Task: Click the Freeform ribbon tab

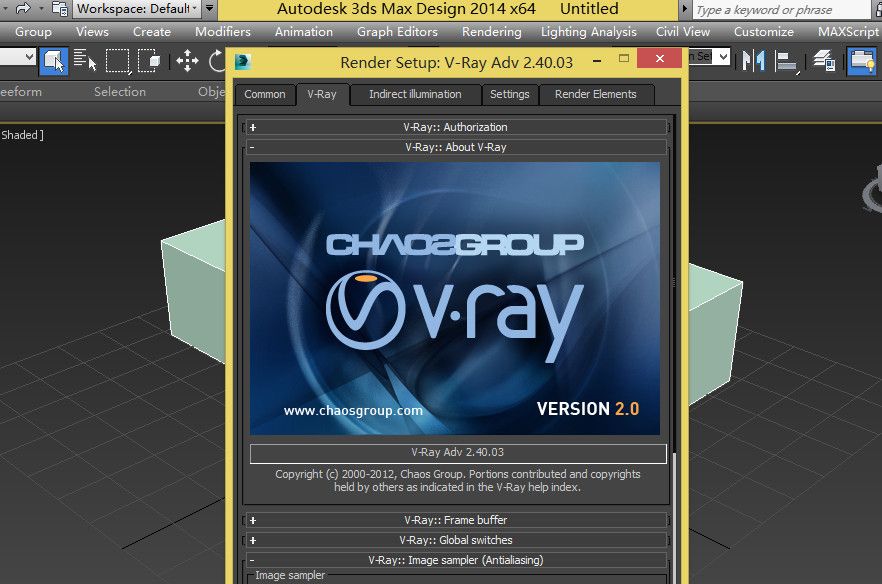Action: click(21, 92)
